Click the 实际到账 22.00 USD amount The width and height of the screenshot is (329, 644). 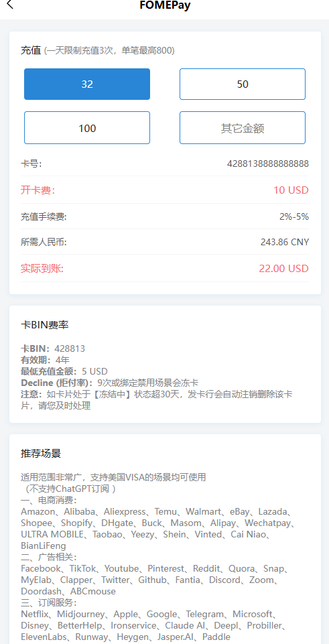tap(284, 269)
